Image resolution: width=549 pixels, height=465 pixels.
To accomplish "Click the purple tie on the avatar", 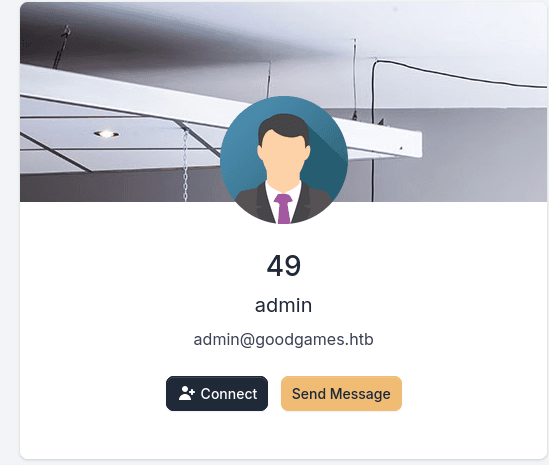I will pos(283,209).
